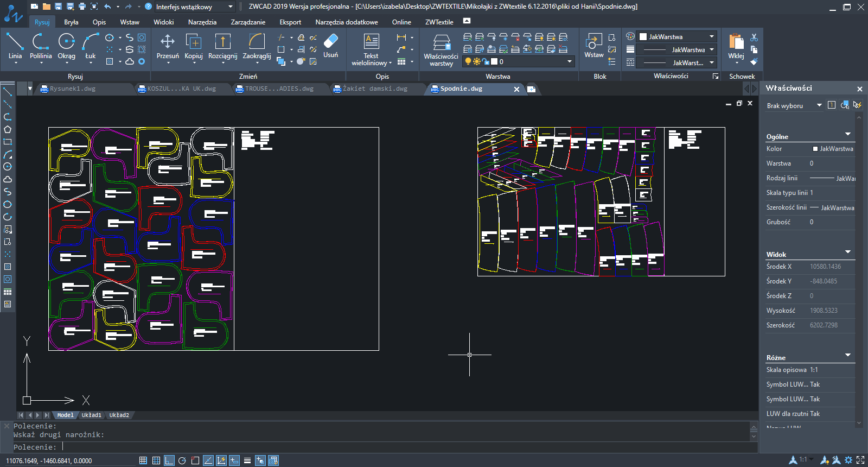The image size is (868, 467).
Task: Toggle lineweight display in status bar
Action: click(x=247, y=460)
